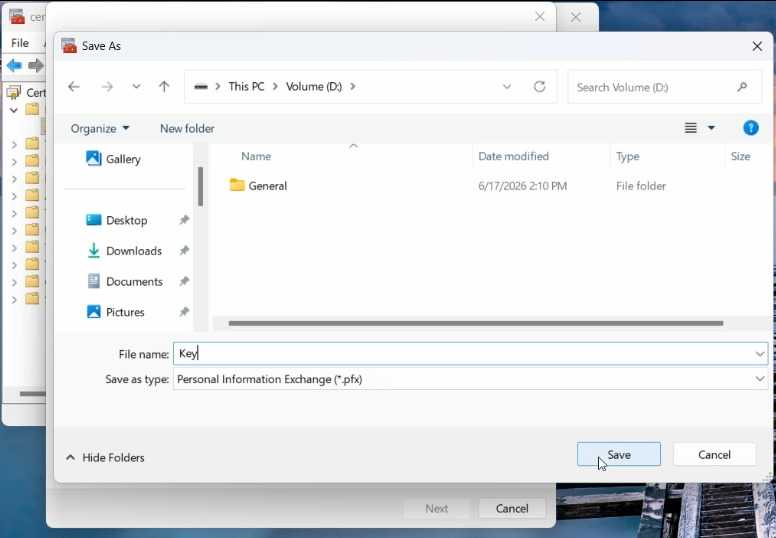Change the view with the view layout icon
This screenshot has width=776, height=538.
point(691,128)
